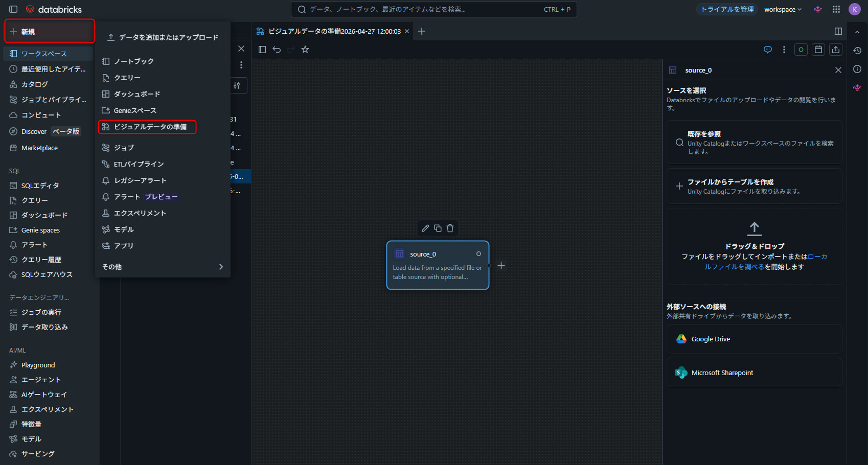
Task: Click the undo arrow in the canvas toolbar
Action: pyautogui.click(x=277, y=50)
